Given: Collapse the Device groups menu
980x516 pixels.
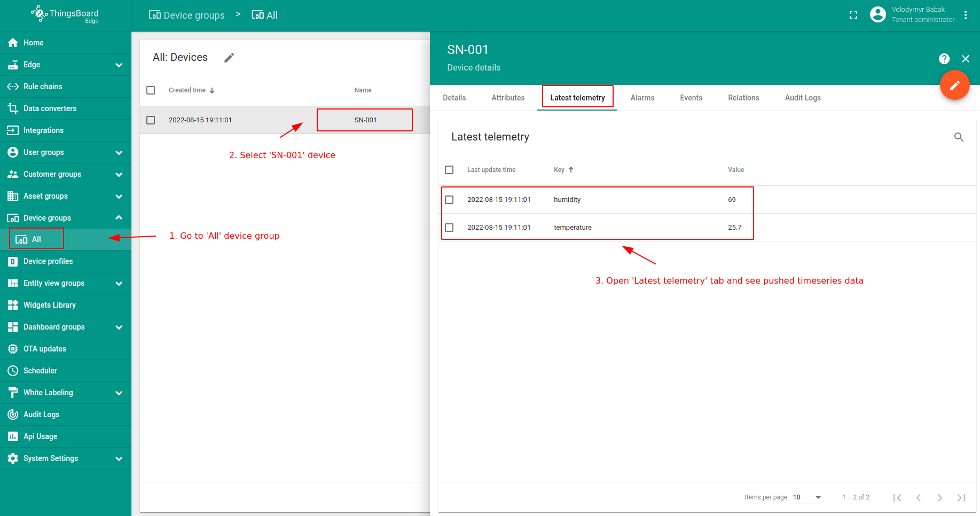Looking at the screenshot, I should click(119, 218).
